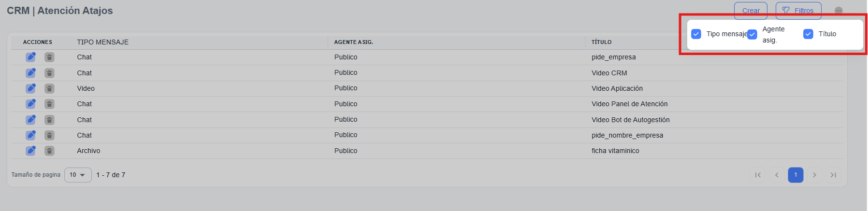Open the page size dropdown

pos(78,175)
